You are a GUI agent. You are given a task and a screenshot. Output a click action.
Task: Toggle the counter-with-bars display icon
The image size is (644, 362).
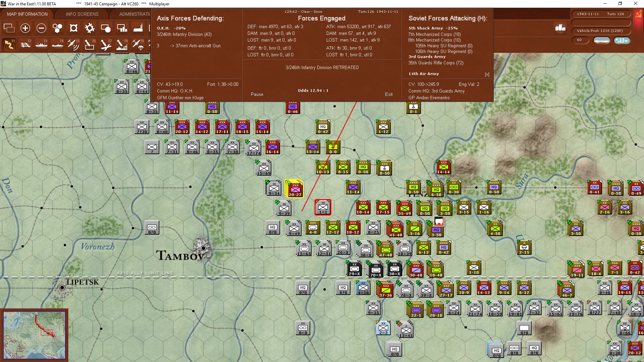[122, 28]
